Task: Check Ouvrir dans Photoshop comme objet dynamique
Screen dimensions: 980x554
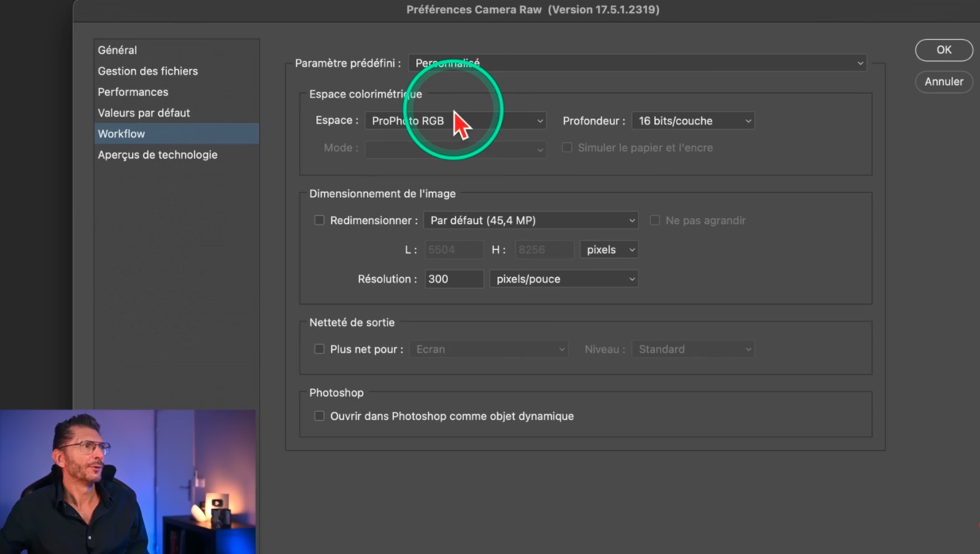Action: (319, 416)
